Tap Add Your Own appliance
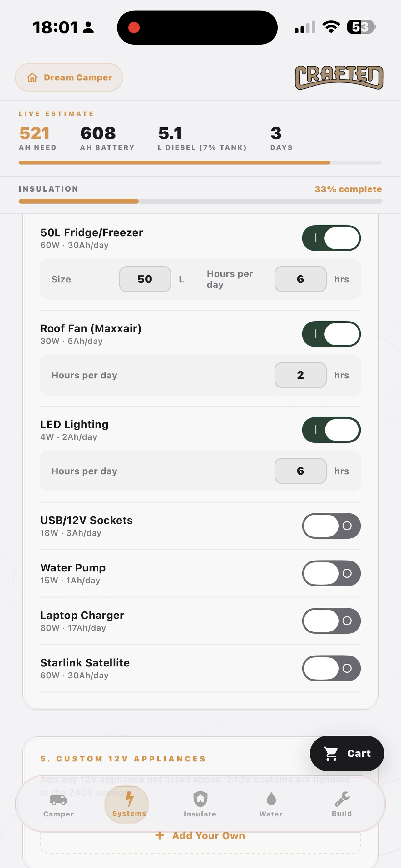Screen dimensions: 401x868 coord(200,836)
